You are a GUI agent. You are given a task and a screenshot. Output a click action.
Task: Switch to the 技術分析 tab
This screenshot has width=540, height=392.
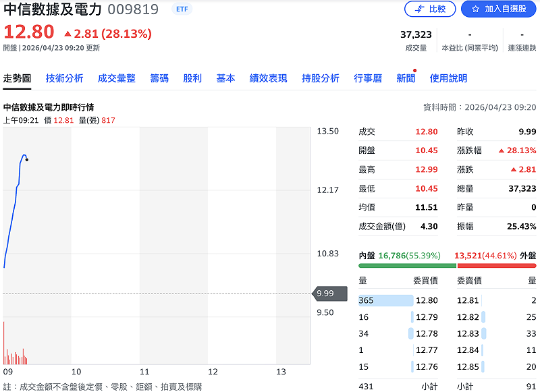[x=64, y=78]
